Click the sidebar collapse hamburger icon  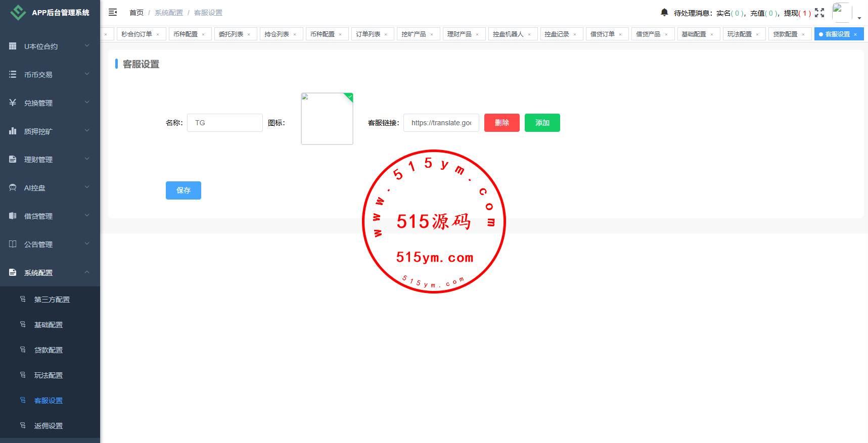pyautogui.click(x=113, y=12)
